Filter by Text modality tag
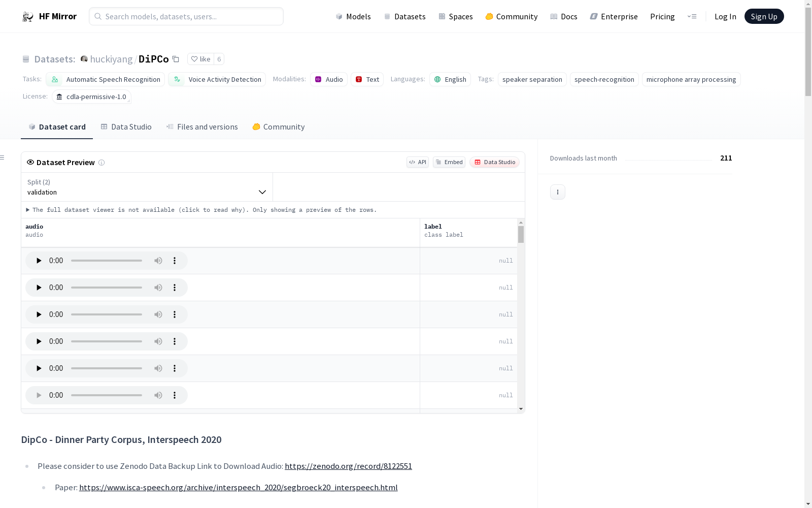This screenshot has height=508, width=812. click(x=367, y=79)
